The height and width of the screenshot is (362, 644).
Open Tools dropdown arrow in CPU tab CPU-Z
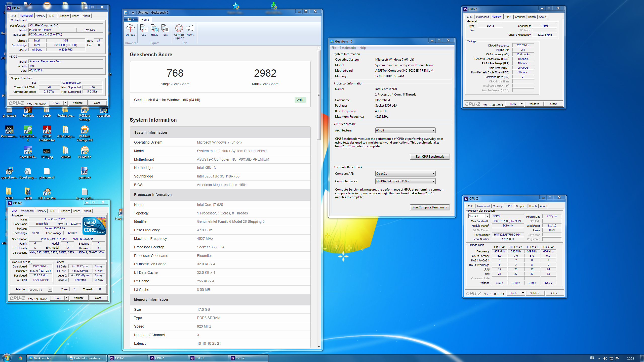[x=66, y=298]
